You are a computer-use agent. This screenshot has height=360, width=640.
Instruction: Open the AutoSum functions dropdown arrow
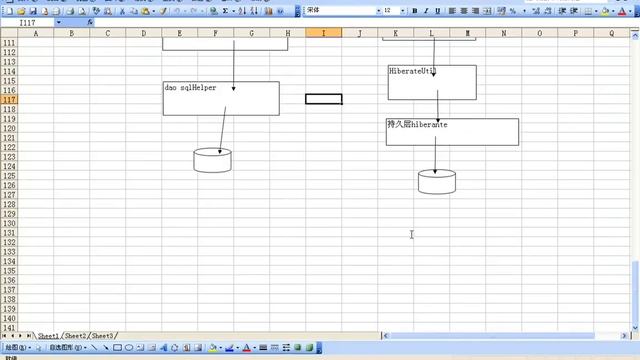(x=233, y=11)
